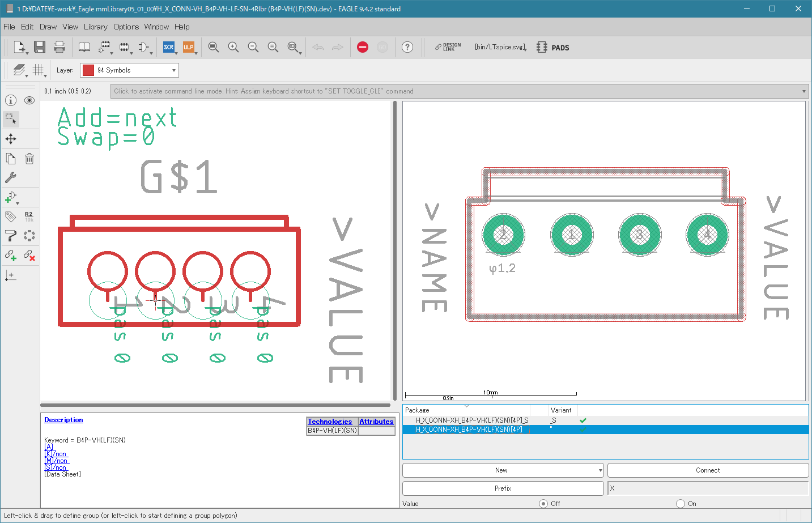Expand the command line history dropdown
The width and height of the screenshot is (812, 523).
[804, 91]
